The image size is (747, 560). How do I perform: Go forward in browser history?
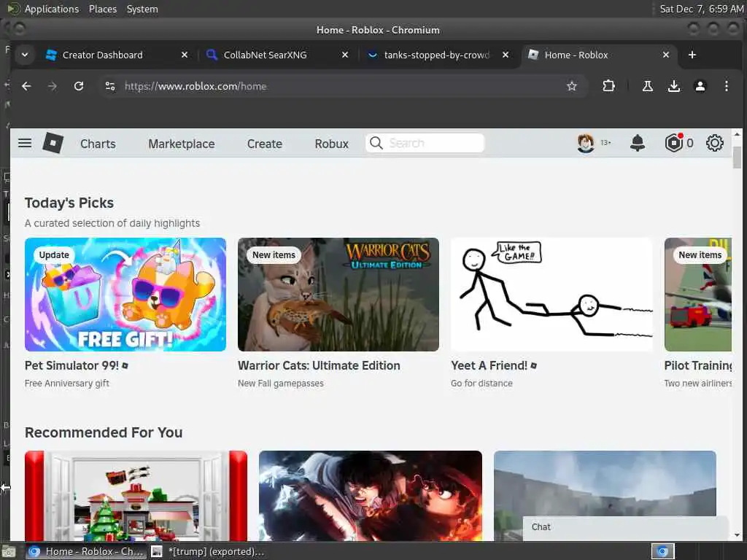(x=53, y=86)
